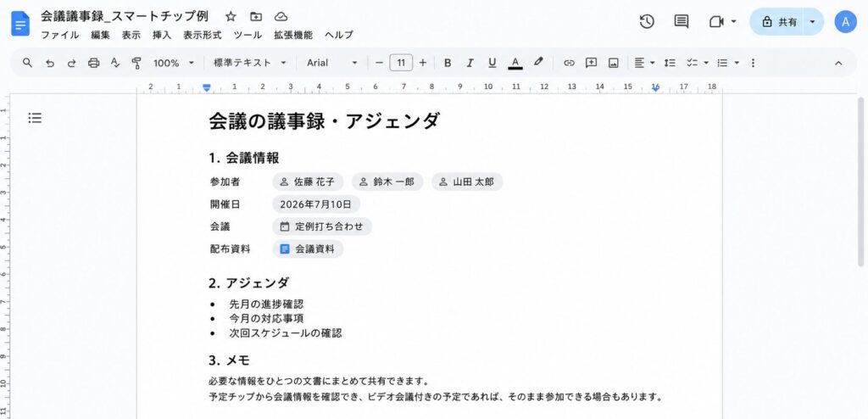
Task: Open the 2026年7月10日 date chip
Action: click(316, 204)
